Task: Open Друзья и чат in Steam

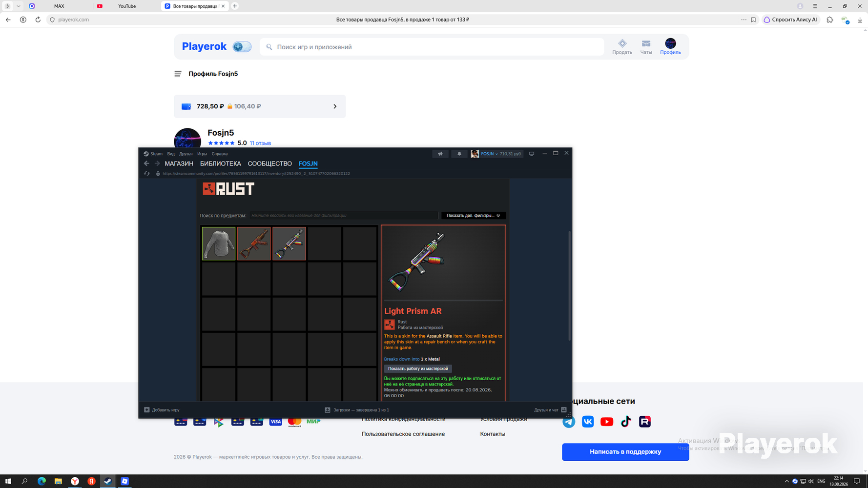Action: click(x=550, y=410)
